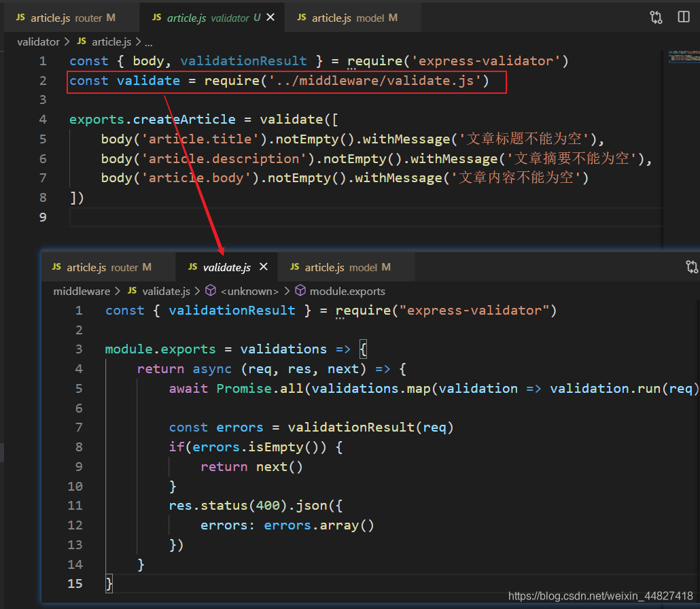Image resolution: width=700 pixels, height=609 pixels.
Task: Click the 'article.title' string
Action: (200, 139)
